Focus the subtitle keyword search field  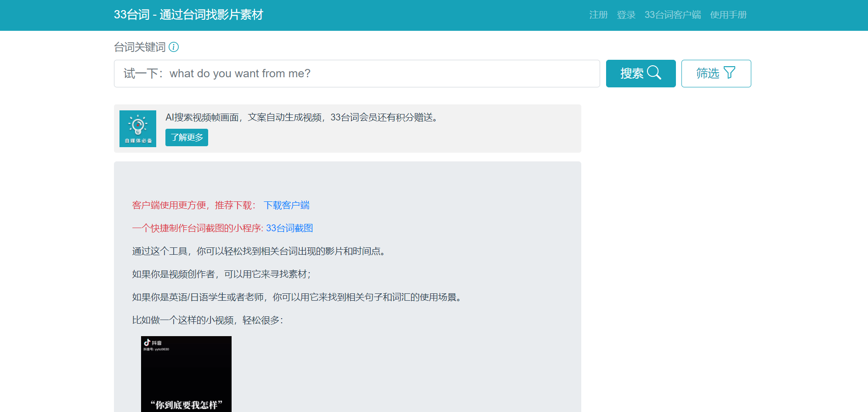[357, 74]
